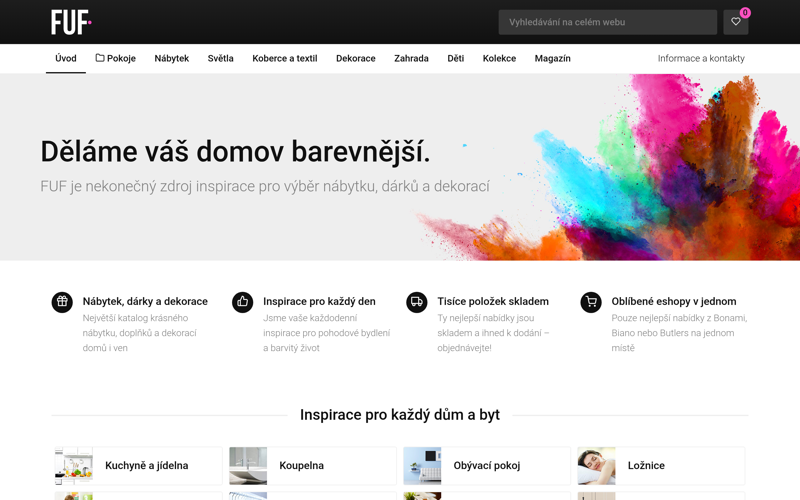Open the Kolekce menu item
The height and width of the screenshot is (500, 800).
499,58
